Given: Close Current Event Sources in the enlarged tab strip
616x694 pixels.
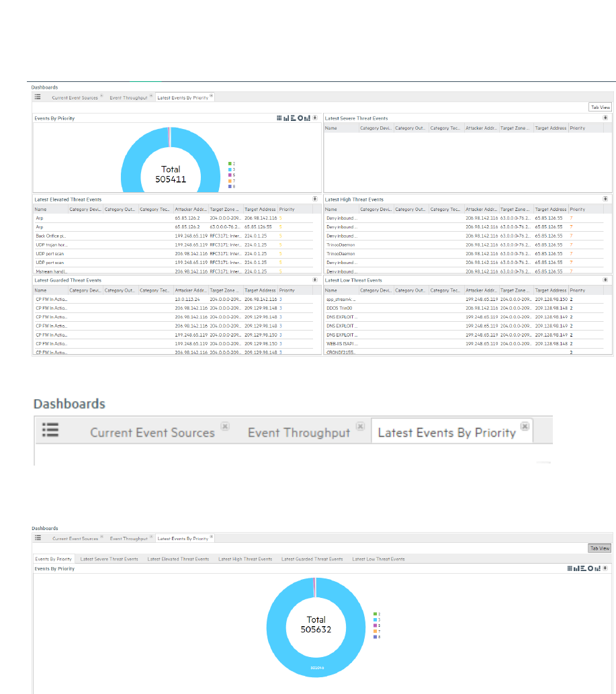Looking at the screenshot, I should (225, 426).
